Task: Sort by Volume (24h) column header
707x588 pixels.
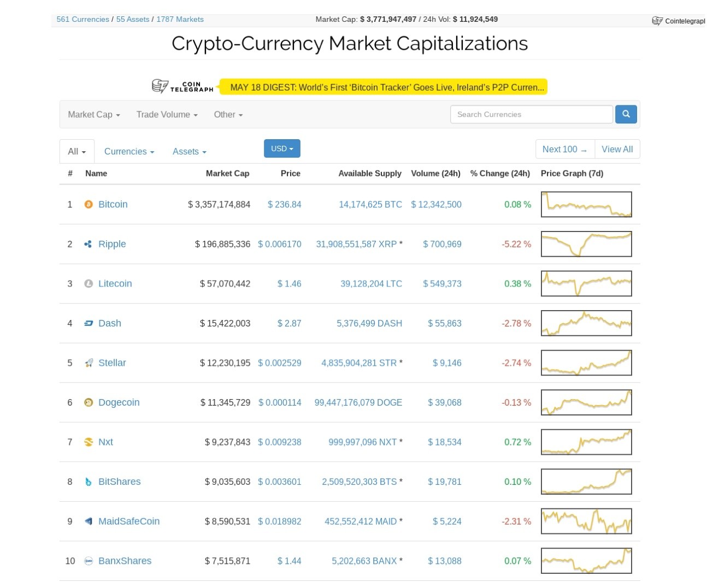Action: click(x=435, y=173)
